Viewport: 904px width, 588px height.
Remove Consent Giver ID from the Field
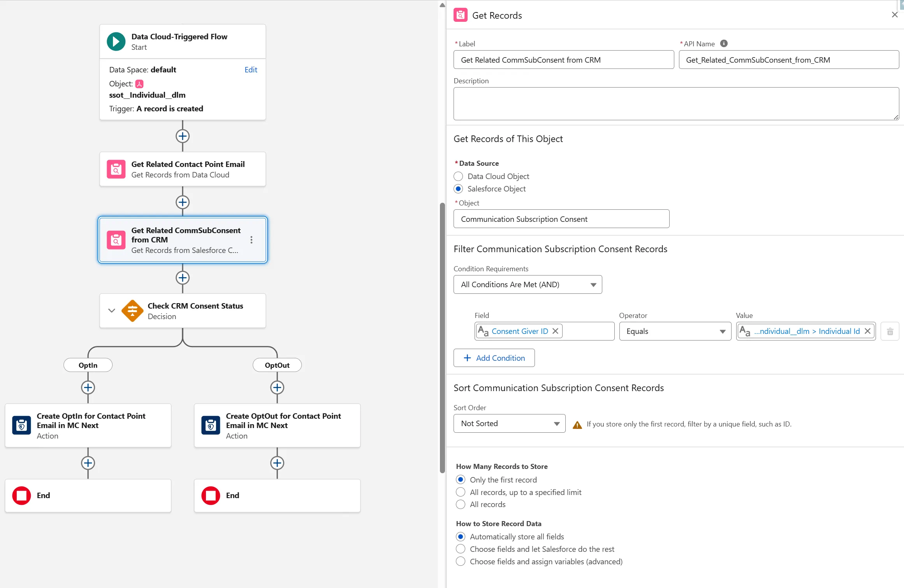click(x=556, y=331)
